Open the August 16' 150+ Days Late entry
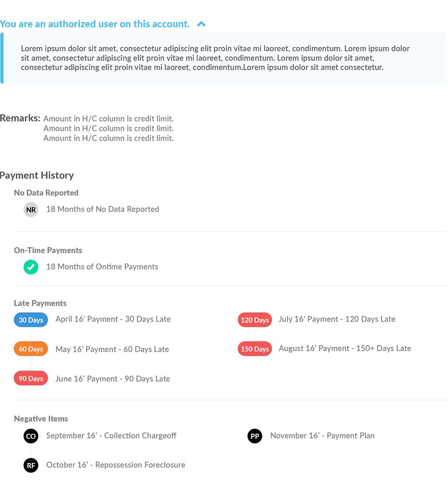 345,348
